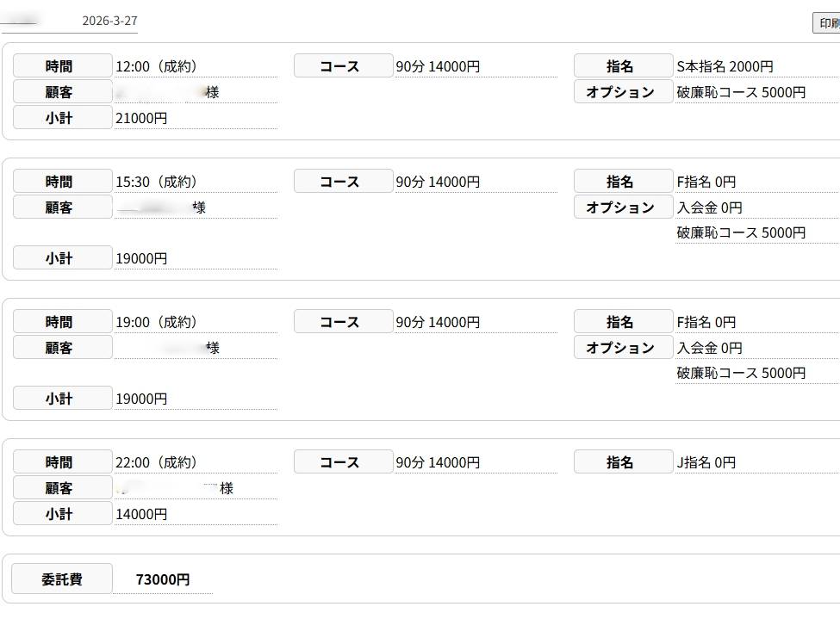Click the 委託費 label at bottom
The image size is (840, 619).
pos(62,579)
